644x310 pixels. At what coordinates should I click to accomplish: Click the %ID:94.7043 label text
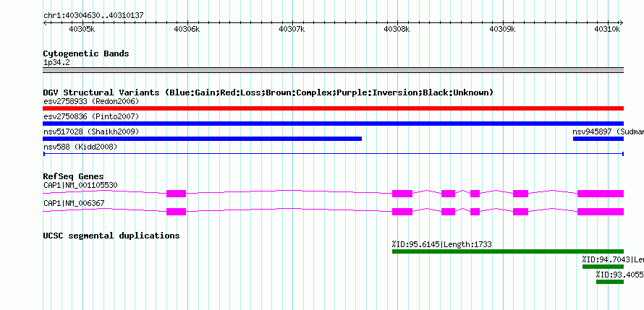click(x=613, y=259)
